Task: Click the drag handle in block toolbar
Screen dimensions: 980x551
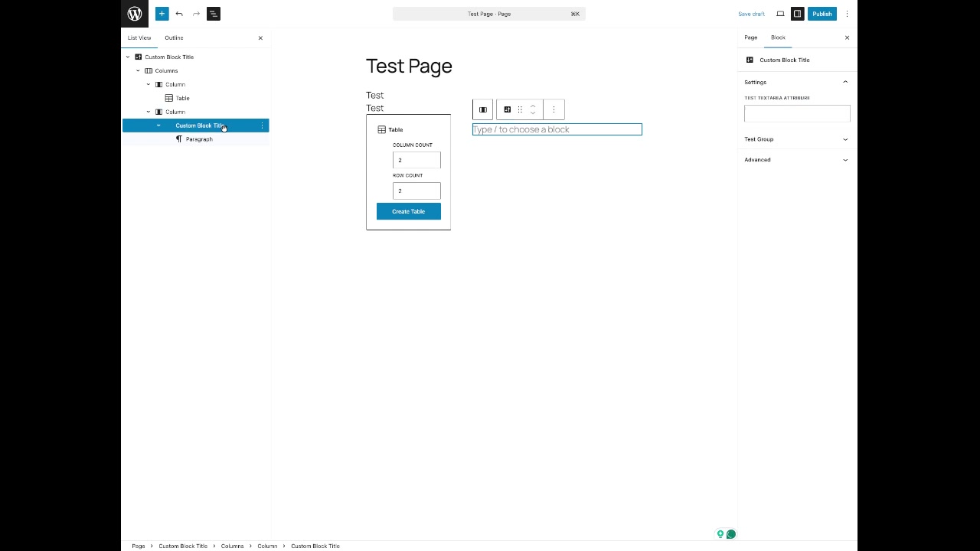Action: 520,109
